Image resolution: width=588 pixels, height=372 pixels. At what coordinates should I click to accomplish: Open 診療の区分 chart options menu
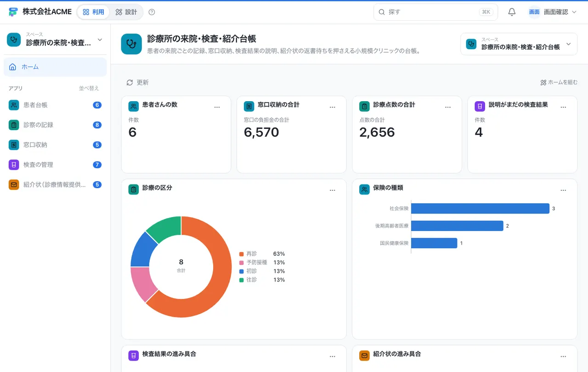333,190
